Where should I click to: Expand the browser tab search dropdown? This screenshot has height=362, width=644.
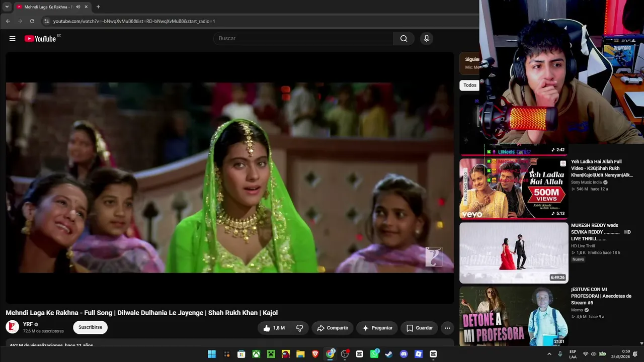[7, 7]
